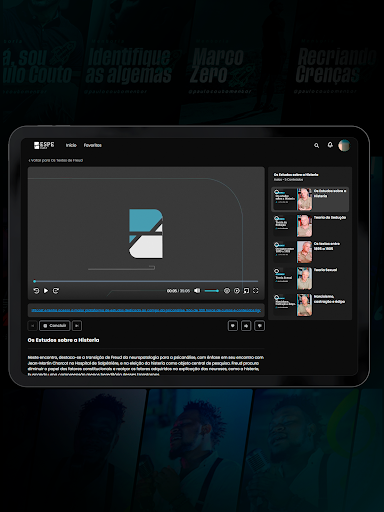Open the search icon in header

(316, 145)
